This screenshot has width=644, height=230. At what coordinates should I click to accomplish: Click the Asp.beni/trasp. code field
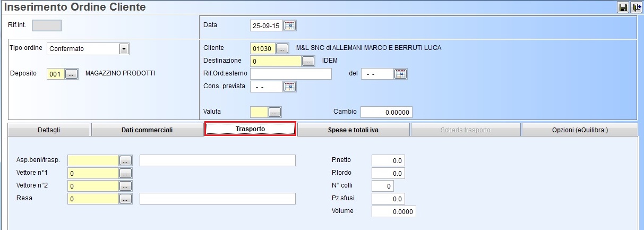click(x=93, y=160)
